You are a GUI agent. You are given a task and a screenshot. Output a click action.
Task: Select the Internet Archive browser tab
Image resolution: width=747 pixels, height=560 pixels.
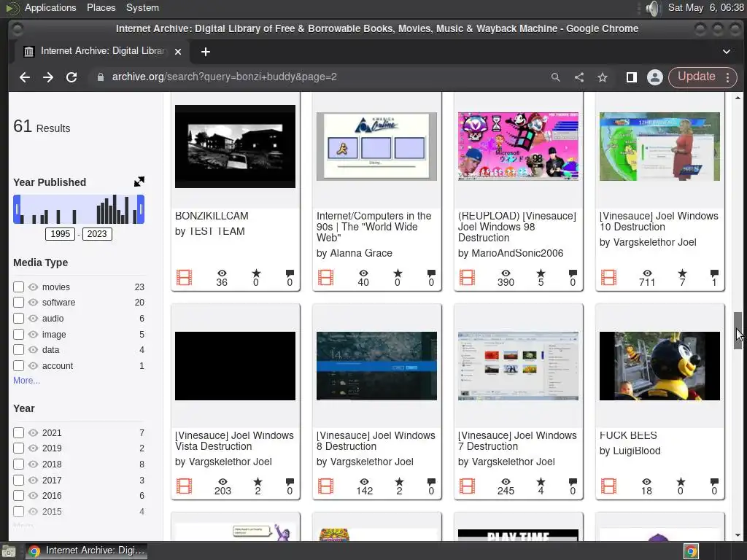click(102, 52)
